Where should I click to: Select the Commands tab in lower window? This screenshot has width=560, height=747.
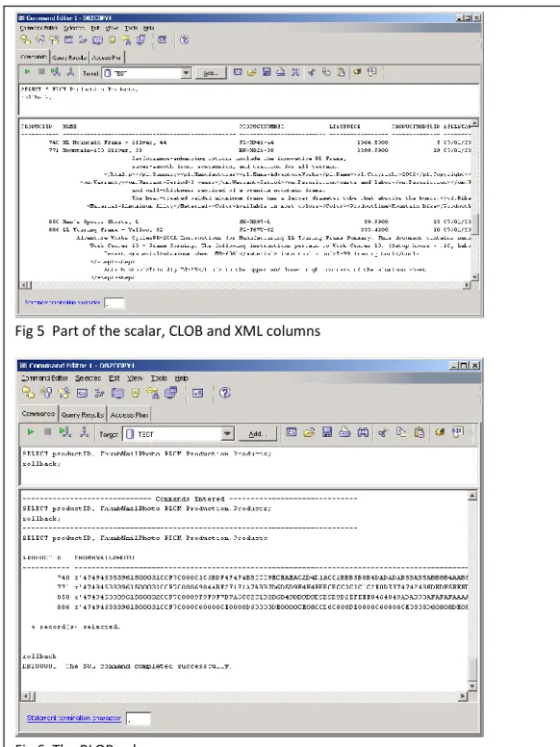point(38,414)
